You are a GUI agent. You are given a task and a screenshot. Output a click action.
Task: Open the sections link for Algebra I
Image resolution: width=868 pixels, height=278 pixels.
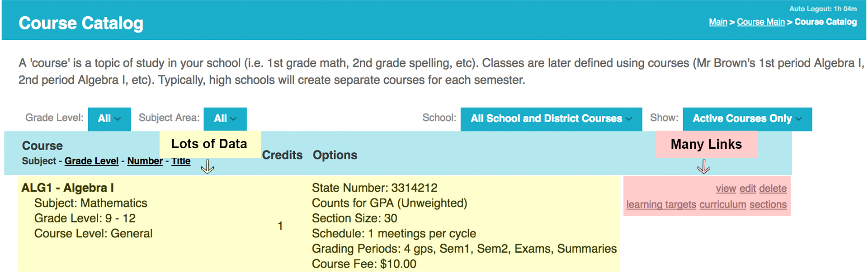768,204
